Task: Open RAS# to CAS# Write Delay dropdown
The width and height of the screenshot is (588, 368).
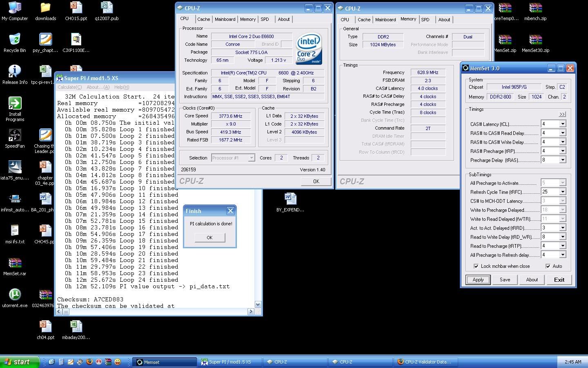Action: tap(563, 142)
